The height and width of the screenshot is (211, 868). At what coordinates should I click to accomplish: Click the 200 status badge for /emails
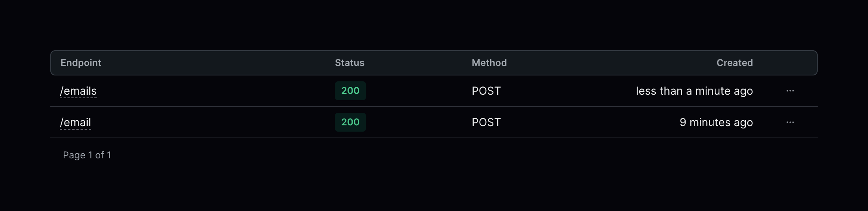(350, 91)
